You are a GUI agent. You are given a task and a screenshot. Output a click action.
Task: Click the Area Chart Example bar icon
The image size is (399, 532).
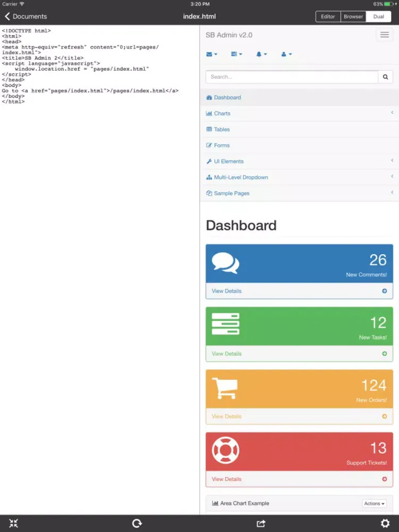tap(215, 503)
